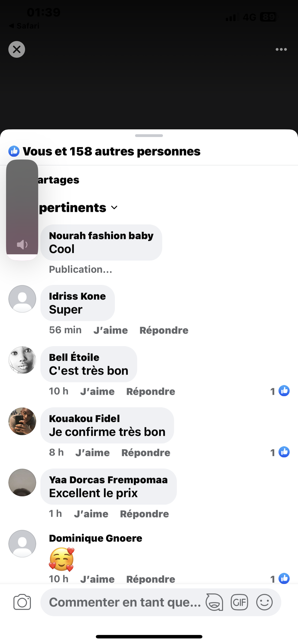
Task: Tap the camera icon to attach photo
Action: tap(22, 602)
